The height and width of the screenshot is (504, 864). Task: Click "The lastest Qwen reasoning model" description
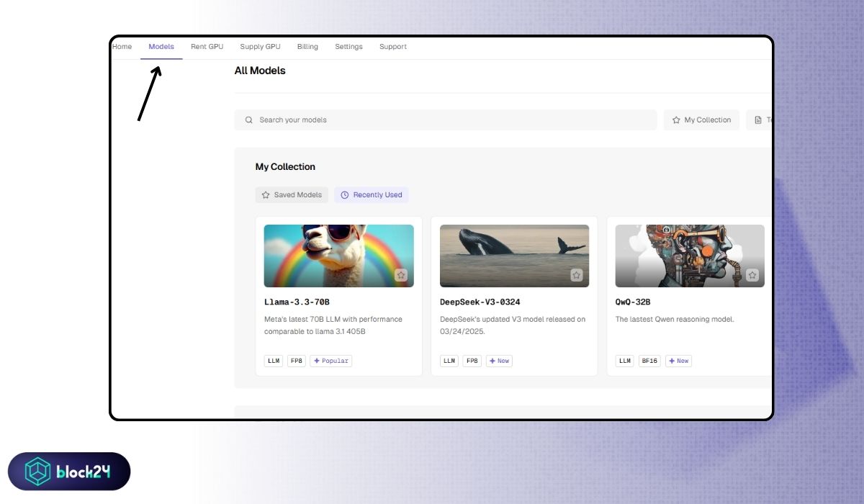coord(675,319)
